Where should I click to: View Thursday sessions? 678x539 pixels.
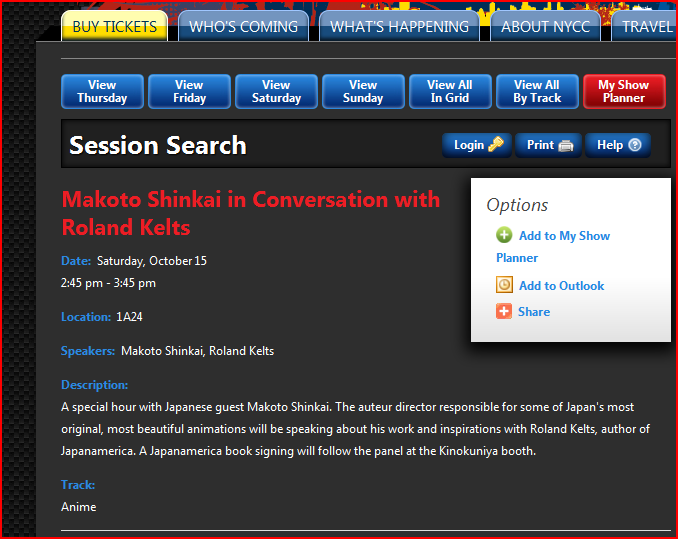(102, 92)
